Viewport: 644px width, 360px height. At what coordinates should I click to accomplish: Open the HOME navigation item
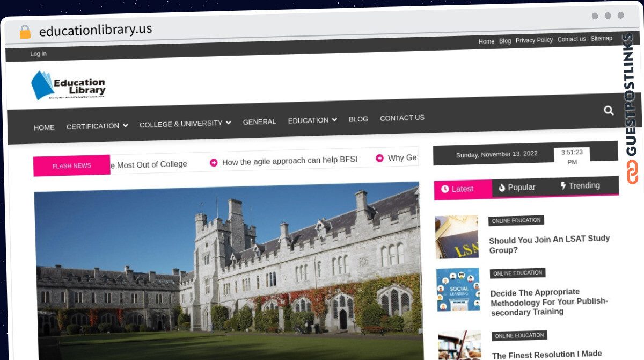tap(44, 127)
